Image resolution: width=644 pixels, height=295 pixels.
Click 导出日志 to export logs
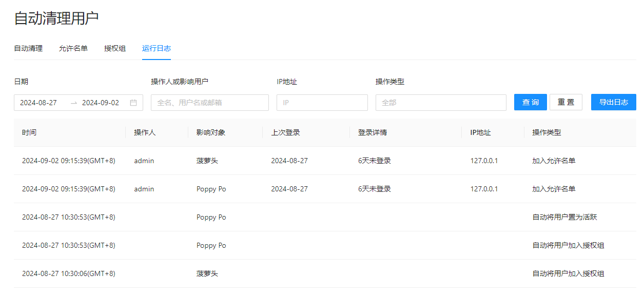pos(613,102)
